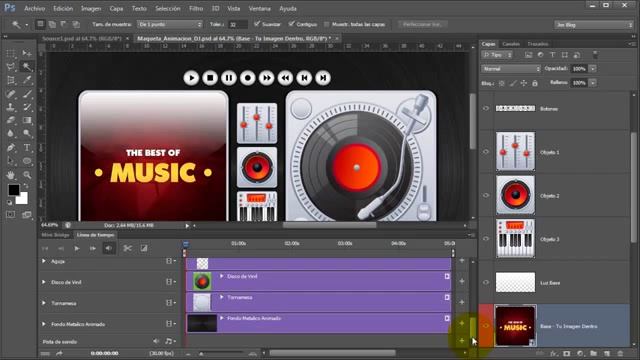Select the Clone Stamp tool
The height and width of the screenshot is (360, 640).
tap(11, 107)
